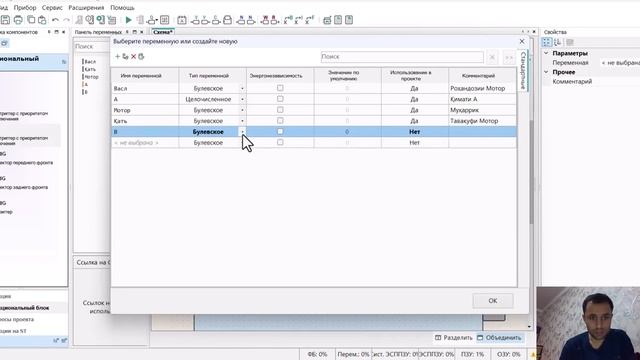The height and width of the screenshot is (360, 640).
Task: Open the Сервис menu
Action: pos(52,7)
